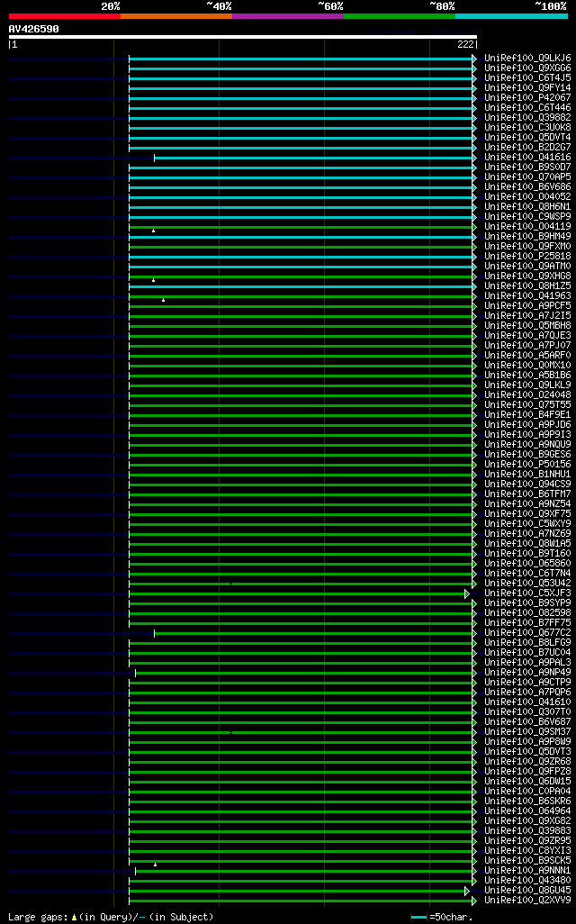576x924 pixels.
Task: Click label UniRef100_B9GES6
Action: (x=527, y=454)
